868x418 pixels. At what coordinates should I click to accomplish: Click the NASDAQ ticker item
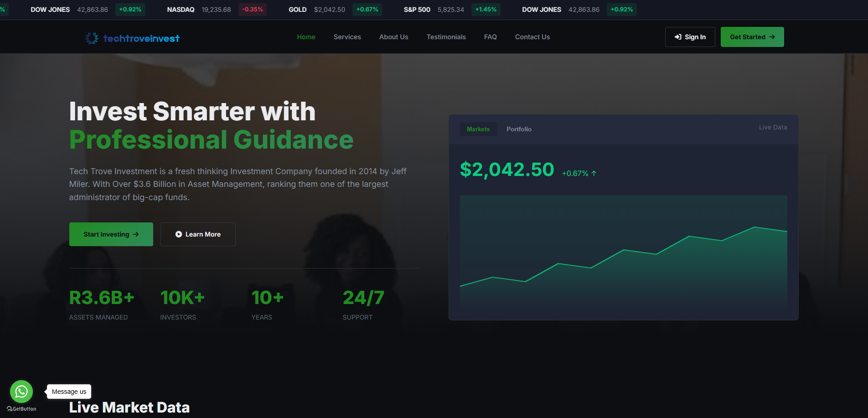pyautogui.click(x=217, y=10)
